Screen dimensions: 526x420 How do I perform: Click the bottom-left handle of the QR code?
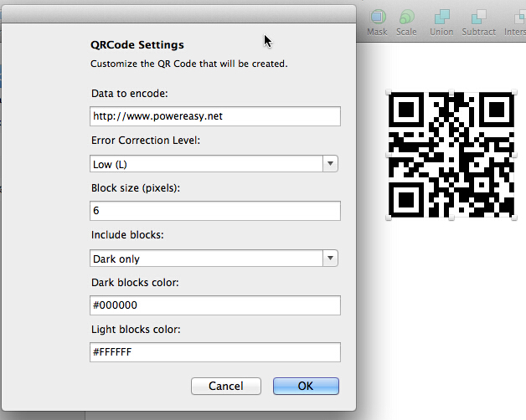[389, 218]
